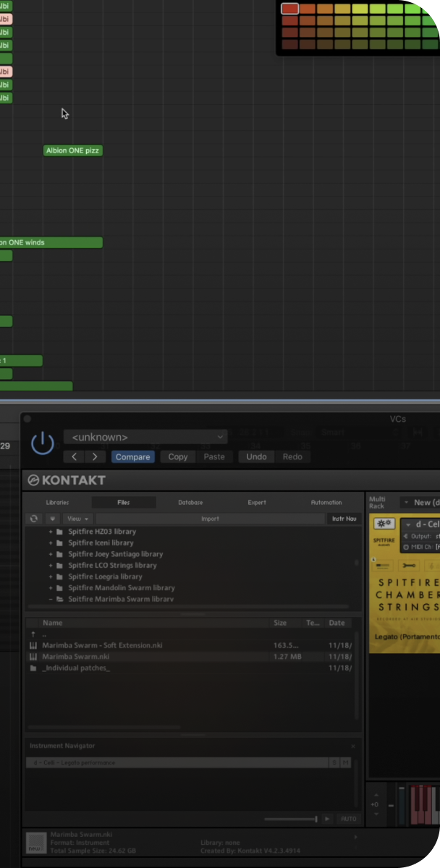The image size is (440, 868).
Task: Click the Compare button
Action: (x=133, y=456)
